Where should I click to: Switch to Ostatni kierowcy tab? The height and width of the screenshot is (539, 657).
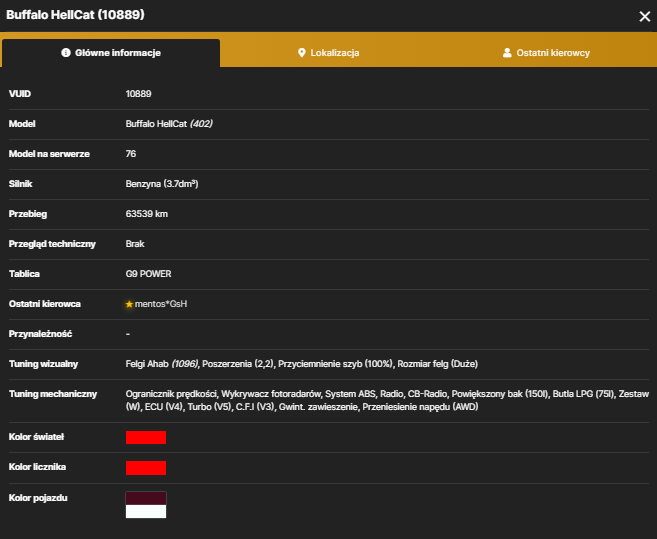click(x=546, y=53)
